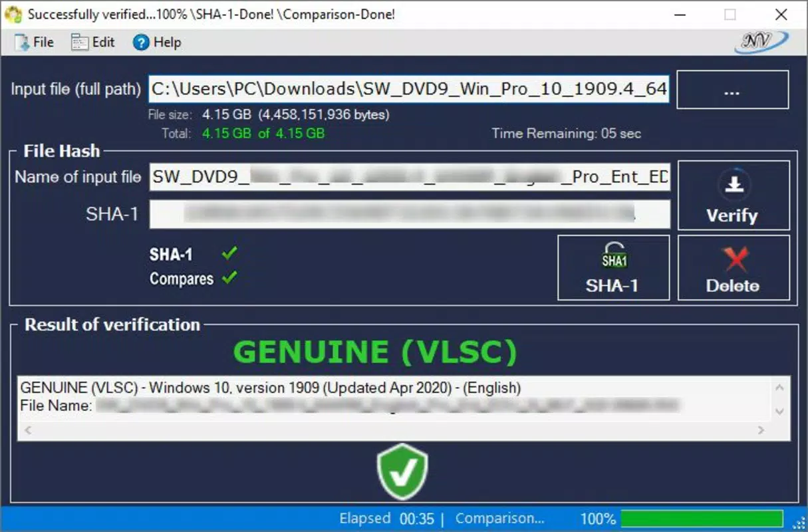Click the SHA-1 hash value field

[409, 214]
